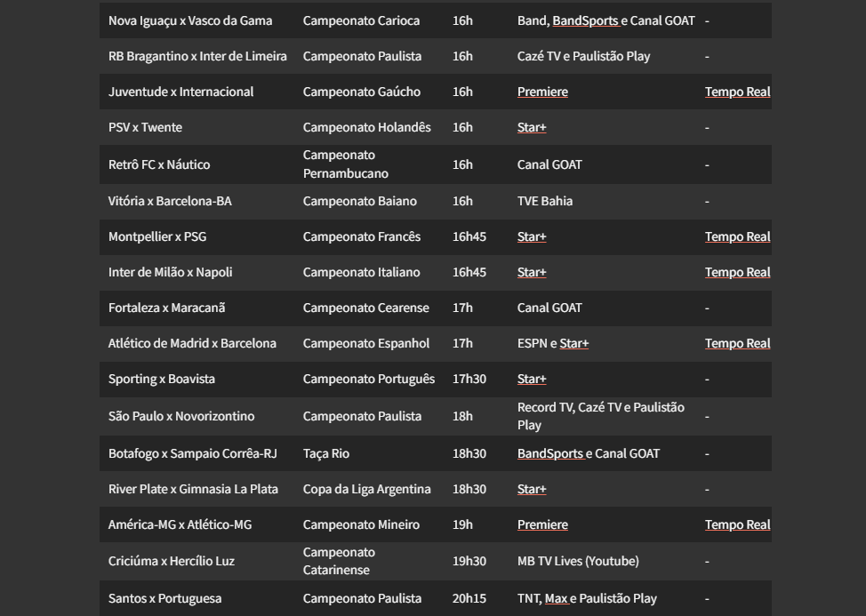Select '19h' time in América-MG row
The width and height of the screenshot is (866, 616).
pos(462,525)
